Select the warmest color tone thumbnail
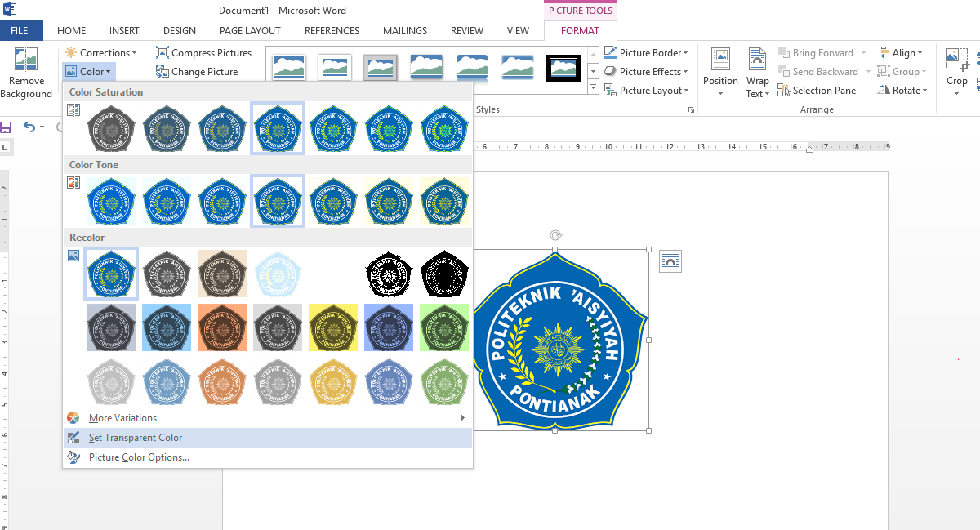This screenshot has height=530, width=980. [x=444, y=201]
